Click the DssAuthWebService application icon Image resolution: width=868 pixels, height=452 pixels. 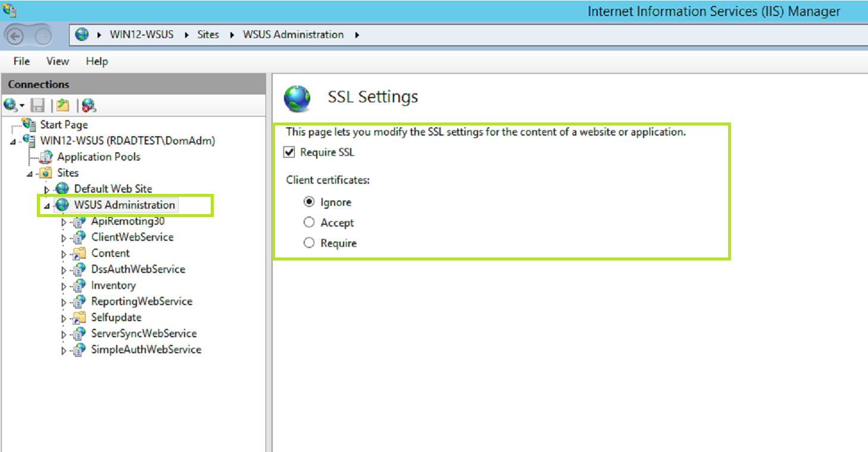click(79, 269)
